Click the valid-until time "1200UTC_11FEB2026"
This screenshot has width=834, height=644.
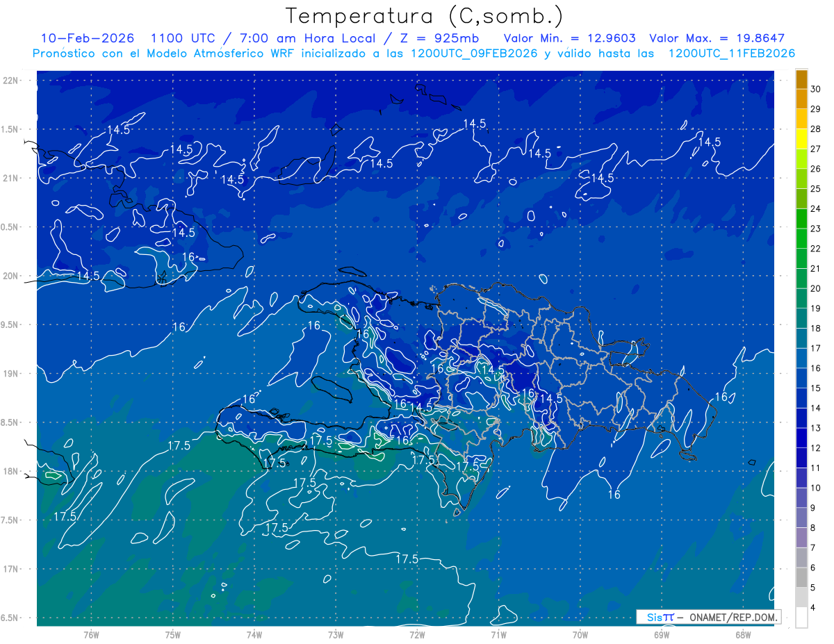click(731, 53)
